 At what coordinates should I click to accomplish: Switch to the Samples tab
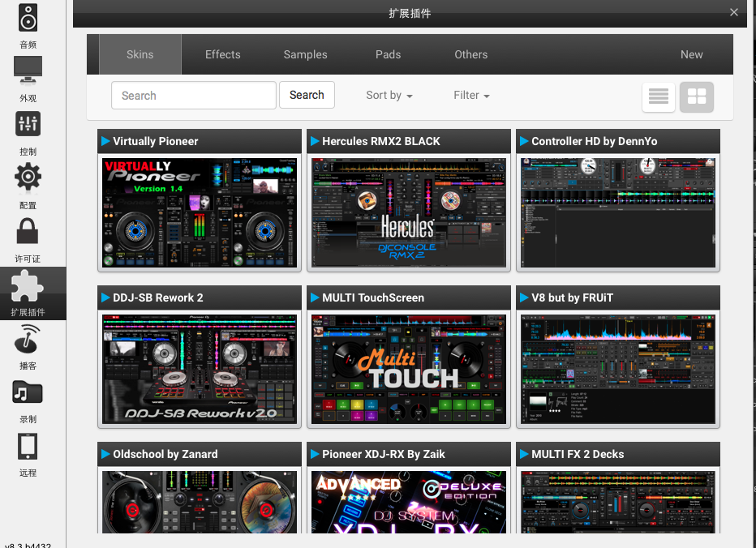coord(305,54)
